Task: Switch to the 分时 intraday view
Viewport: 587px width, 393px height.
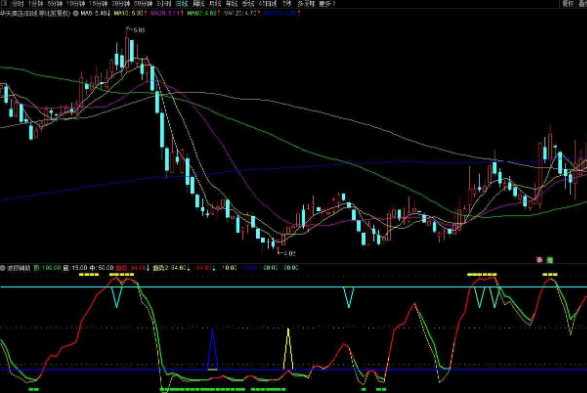Action: point(18,4)
